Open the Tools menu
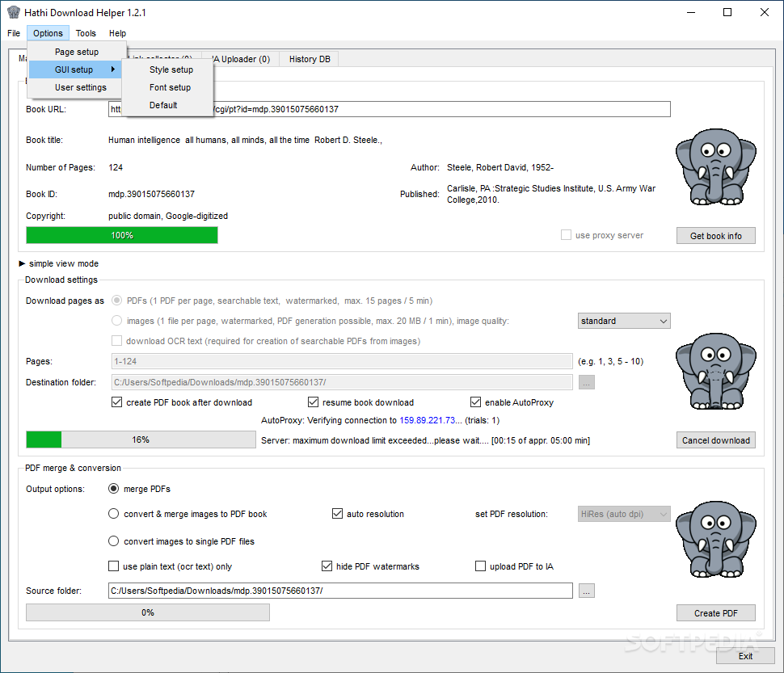 point(86,33)
